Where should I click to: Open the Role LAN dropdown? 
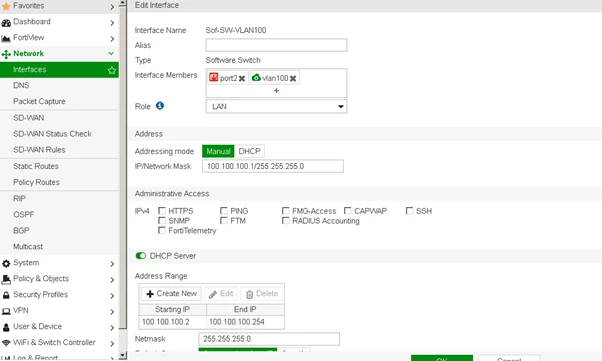coord(276,106)
